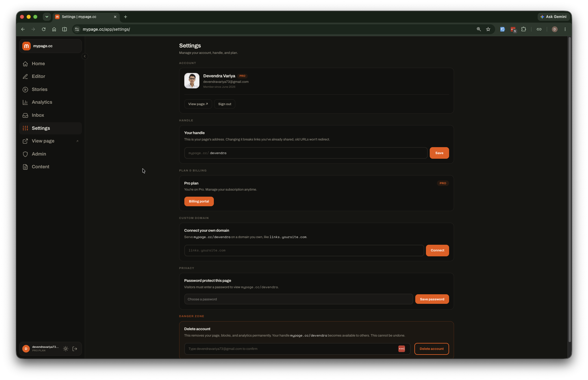Viewport: 588px width, 380px height.
Task: Click the Save password button
Action: (x=432, y=299)
